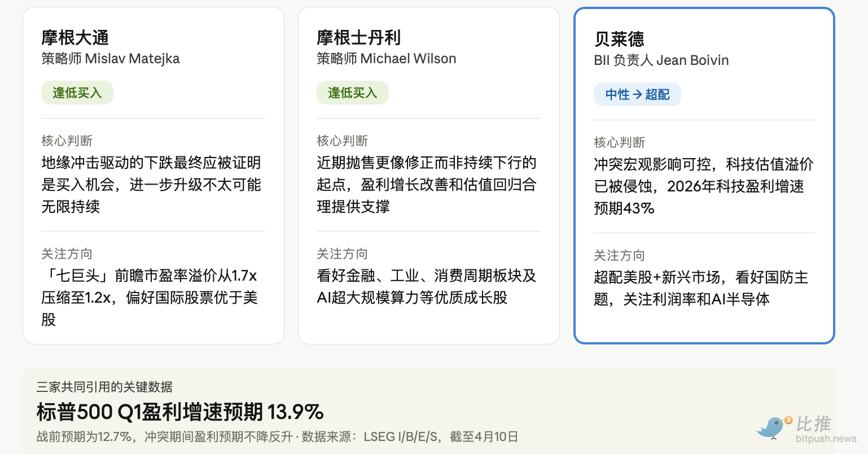Click 贝莱德's 2026年科技盈利增速 paragraph
868x454 pixels.
[x=703, y=186]
